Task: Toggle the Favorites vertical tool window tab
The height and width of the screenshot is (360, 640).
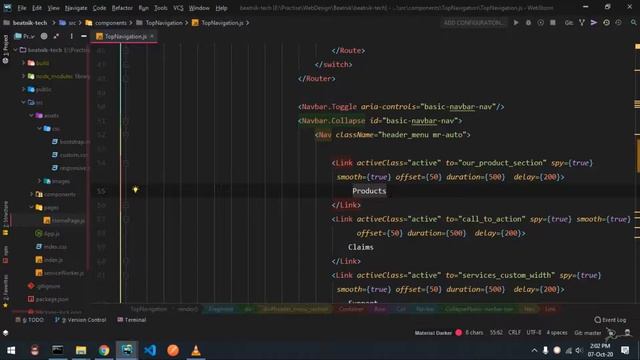Action: point(5,292)
